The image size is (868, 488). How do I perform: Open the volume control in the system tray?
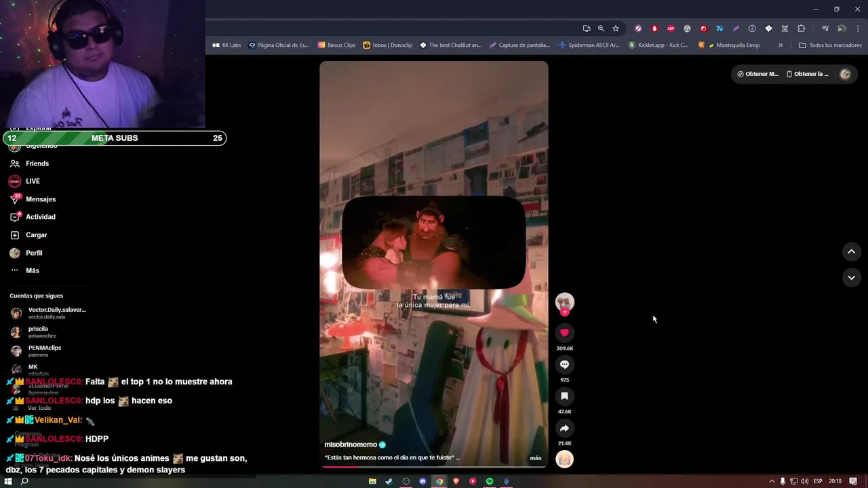point(804,481)
